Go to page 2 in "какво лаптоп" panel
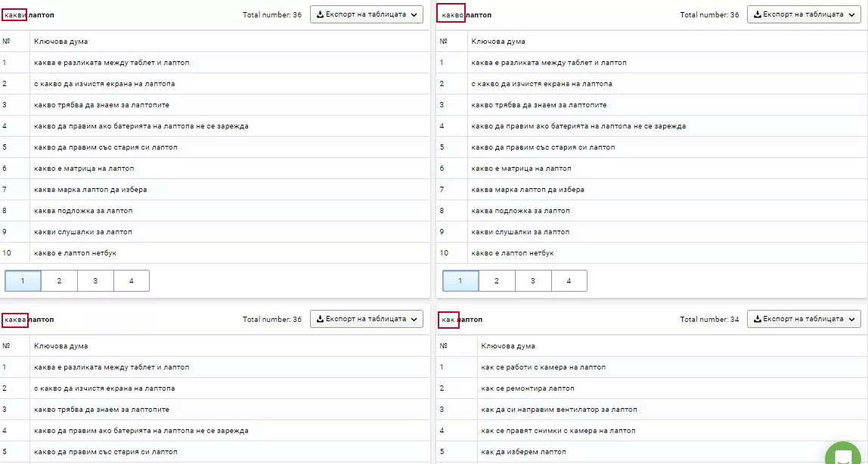This screenshot has width=868, height=464. click(497, 281)
